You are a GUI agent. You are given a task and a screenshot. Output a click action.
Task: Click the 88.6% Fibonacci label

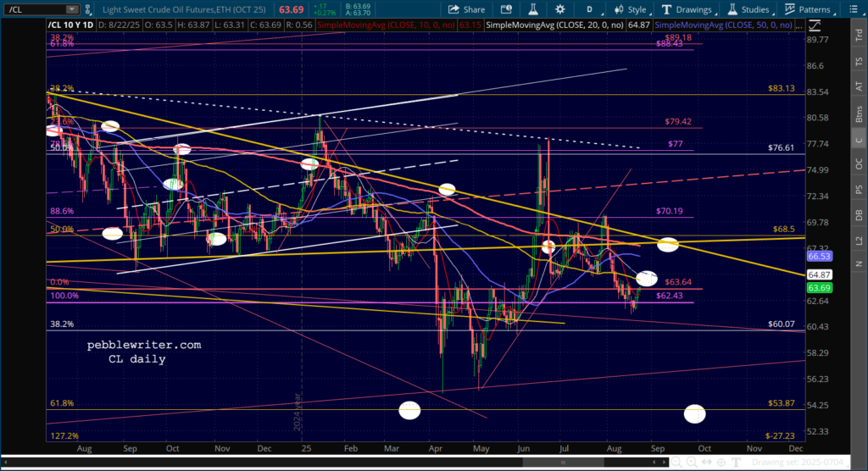pos(62,211)
